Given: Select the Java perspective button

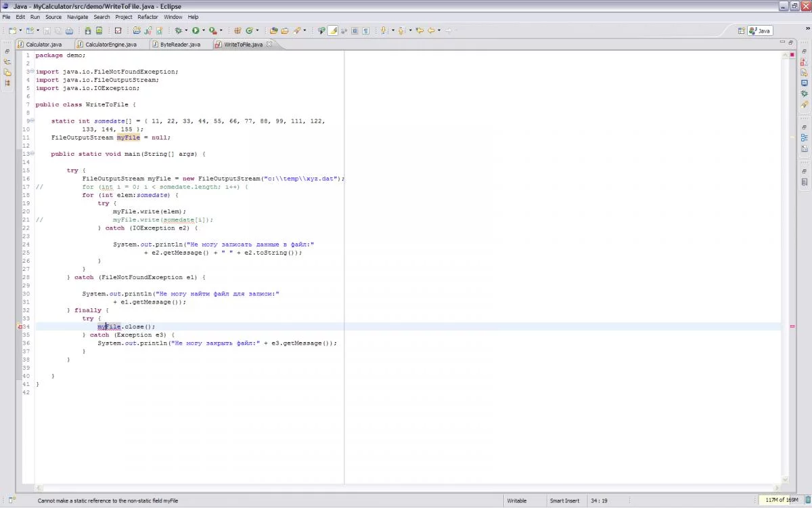Looking at the screenshot, I should point(760,30).
